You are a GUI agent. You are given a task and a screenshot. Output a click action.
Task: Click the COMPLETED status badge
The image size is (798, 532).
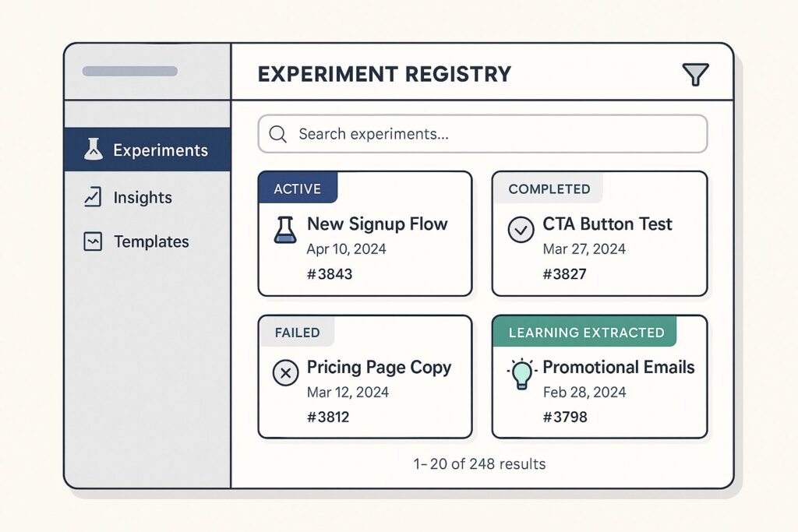click(549, 188)
